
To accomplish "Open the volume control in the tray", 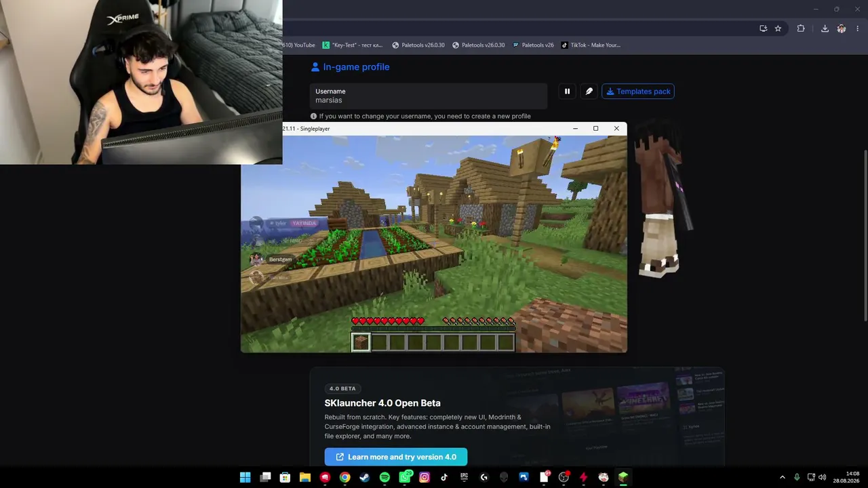I will tap(823, 477).
